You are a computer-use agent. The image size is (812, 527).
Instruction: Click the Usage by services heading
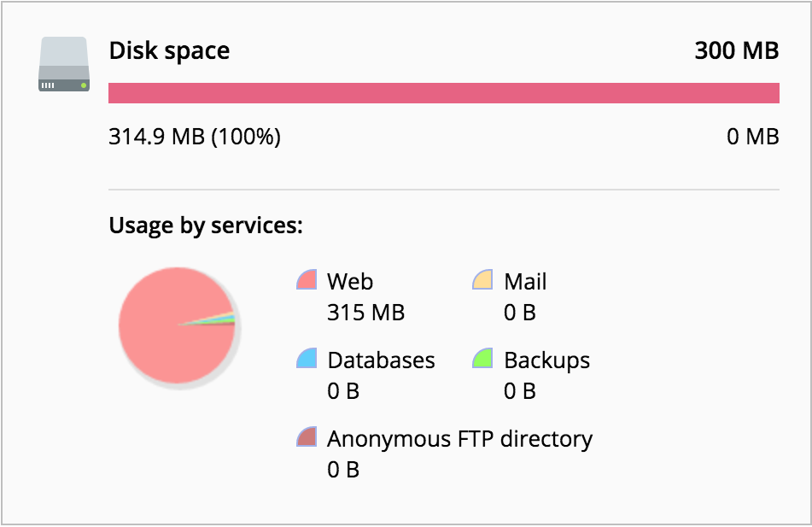click(206, 225)
